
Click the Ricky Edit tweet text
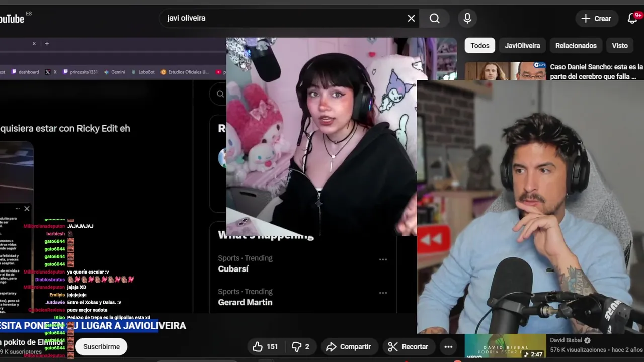coord(65,128)
